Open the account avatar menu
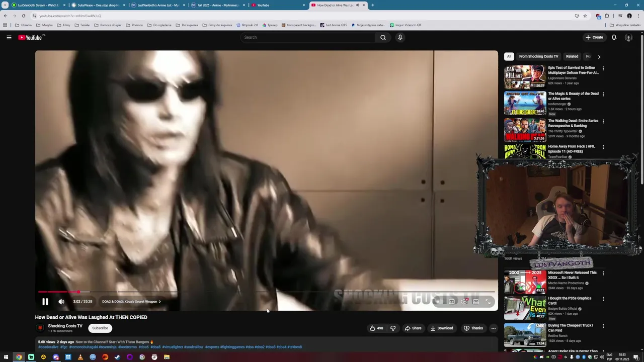The image size is (644, 362). click(628, 37)
